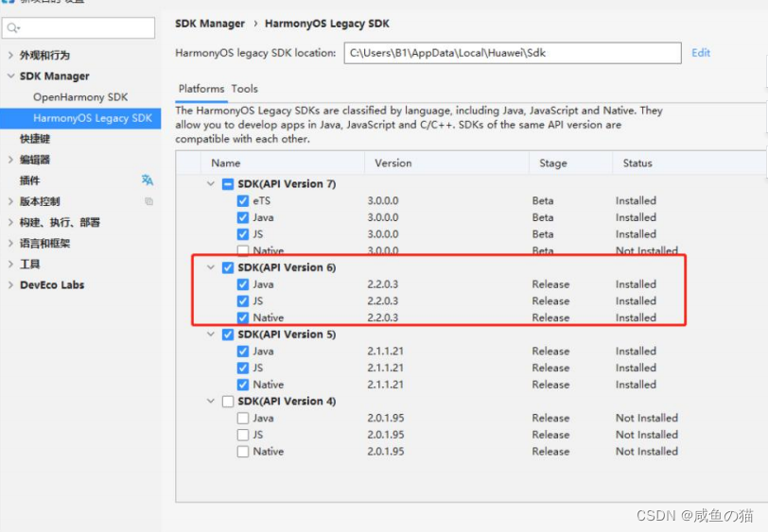This screenshot has height=532, width=768.
Task: Click Installed status in Native 2.2.0.3 row
Action: coord(636,317)
